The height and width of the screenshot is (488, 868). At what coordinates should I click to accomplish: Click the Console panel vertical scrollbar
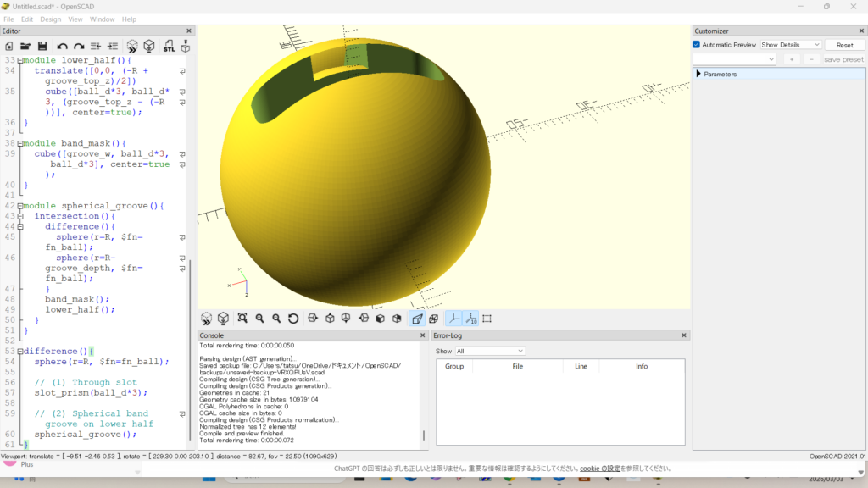pyautogui.click(x=424, y=435)
